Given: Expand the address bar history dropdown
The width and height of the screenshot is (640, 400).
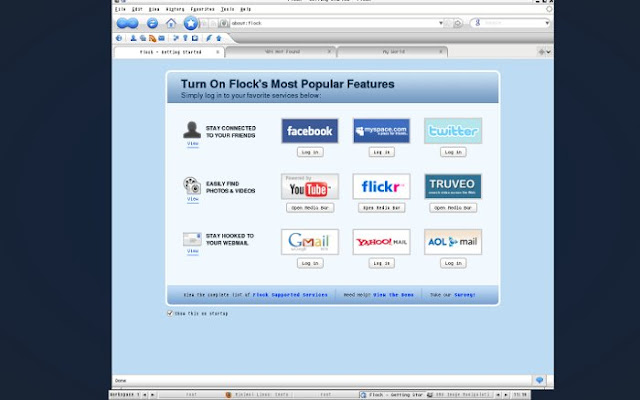Looking at the screenshot, I should pos(441,23).
